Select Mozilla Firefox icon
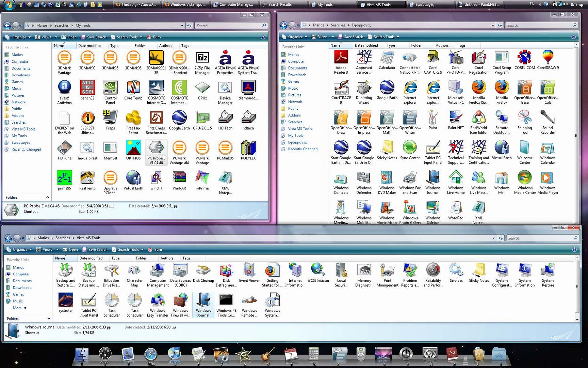The image size is (588, 368). pyautogui.click(x=502, y=92)
